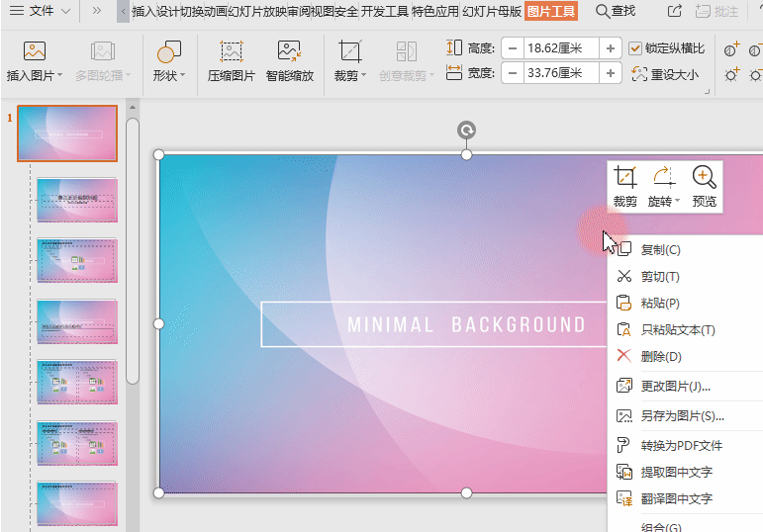Choose Change Picture (更改图片) in context menu
Screen dimensions: 763x532
[675, 386]
